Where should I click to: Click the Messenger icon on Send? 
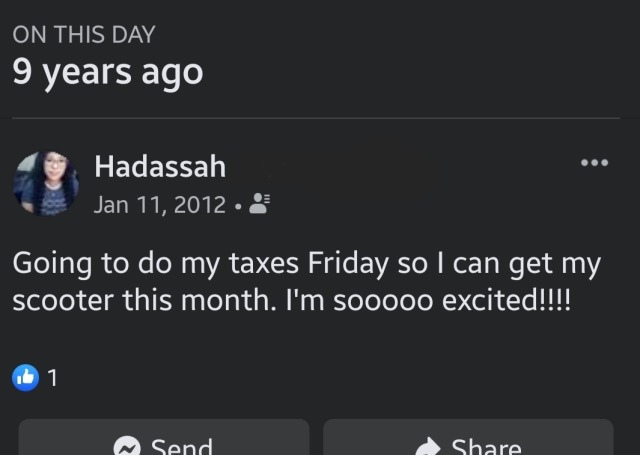click(x=127, y=446)
